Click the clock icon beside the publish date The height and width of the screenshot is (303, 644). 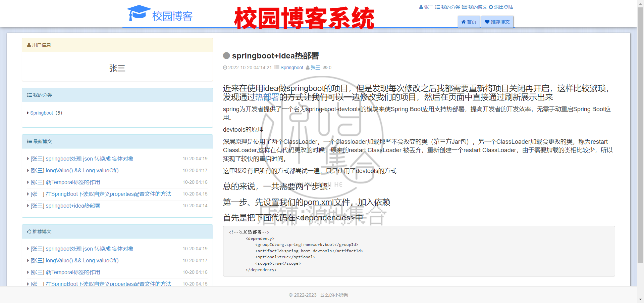225,68
